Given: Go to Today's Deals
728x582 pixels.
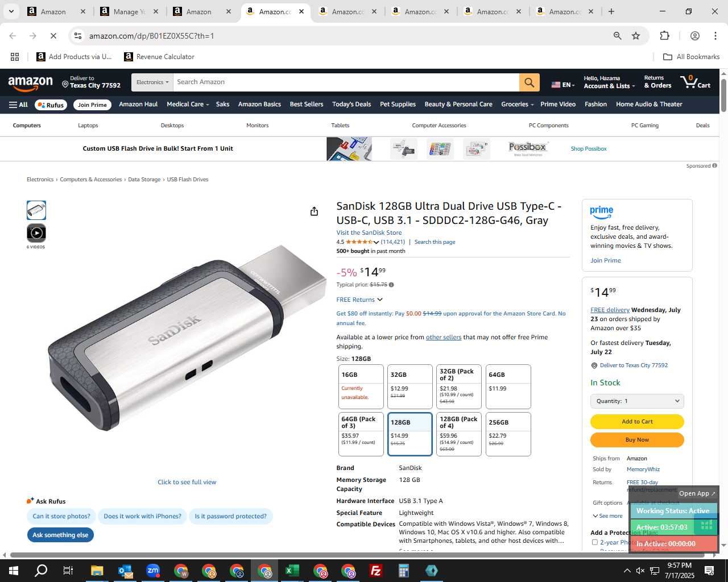Looking at the screenshot, I should (x=351, y=105).
